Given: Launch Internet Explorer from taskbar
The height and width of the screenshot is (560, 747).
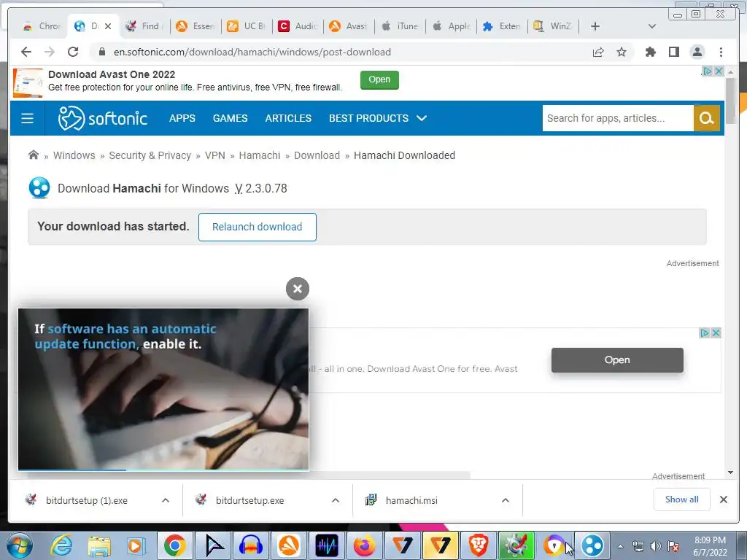Looking at the screenshot, I should coord(61,545).
